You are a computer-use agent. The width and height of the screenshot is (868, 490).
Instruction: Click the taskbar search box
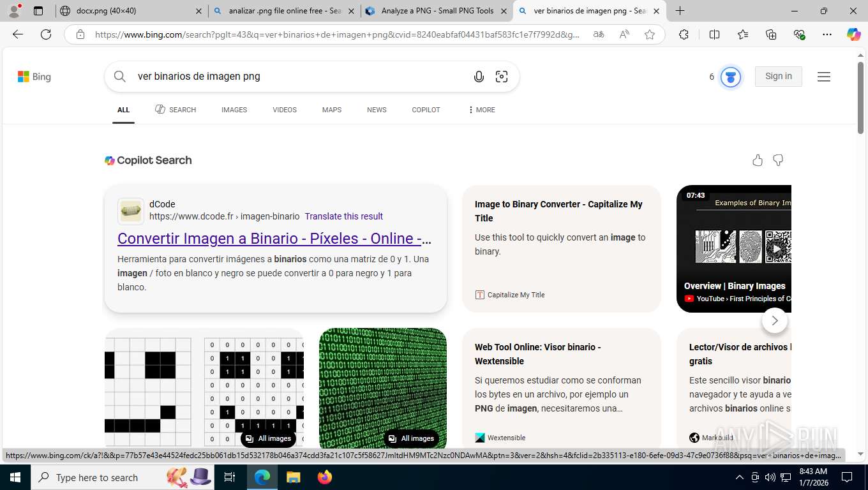121,477
